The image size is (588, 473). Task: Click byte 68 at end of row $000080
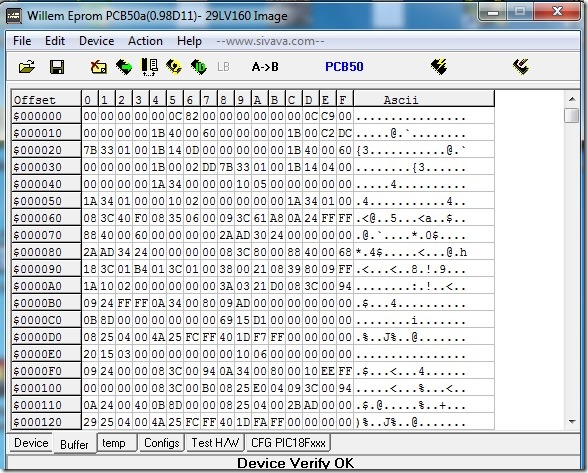345,252
